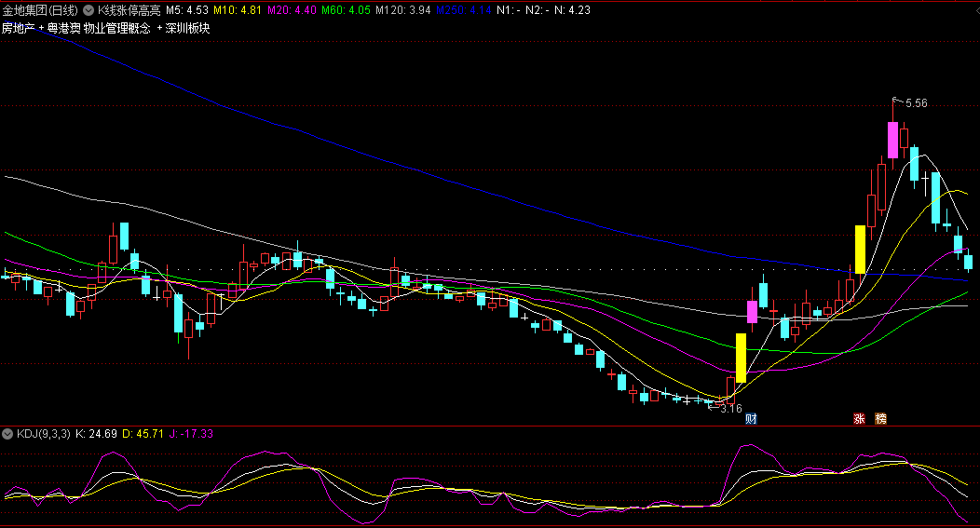
Task: Click the 5.56 high price label
Action: 917,103
